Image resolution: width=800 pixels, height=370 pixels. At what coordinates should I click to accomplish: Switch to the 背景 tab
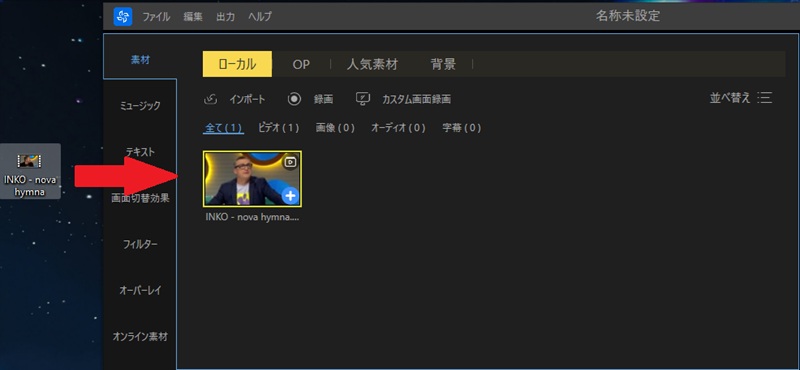pyautogui.click(x=443, y=64)
